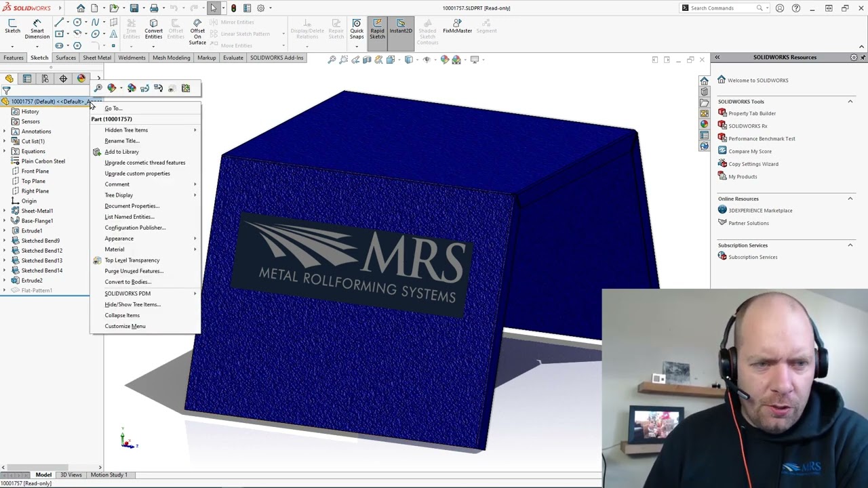This screenshot has width=868, height=488.
Task: Open the Help question mark icon
Action: click(x=796, y=8)
